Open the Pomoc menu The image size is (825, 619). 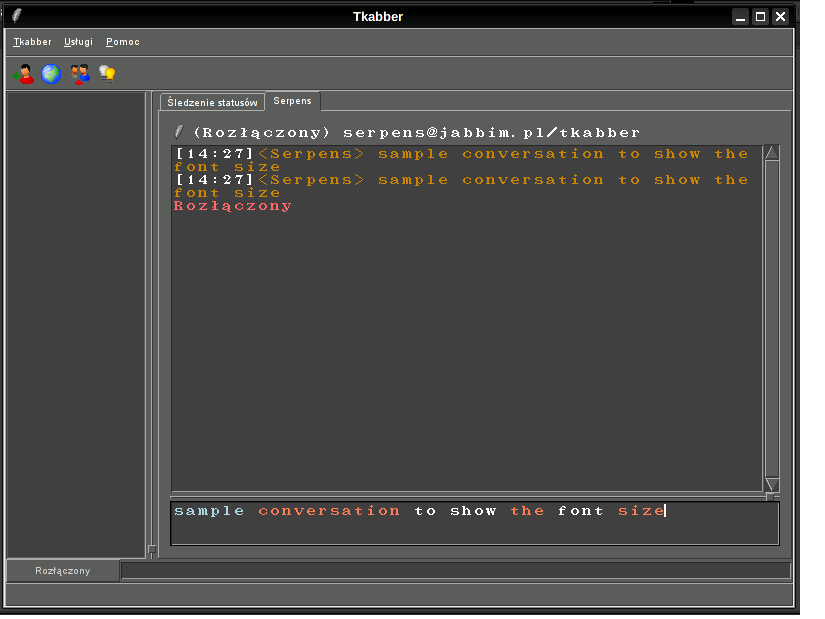(123, 42)
